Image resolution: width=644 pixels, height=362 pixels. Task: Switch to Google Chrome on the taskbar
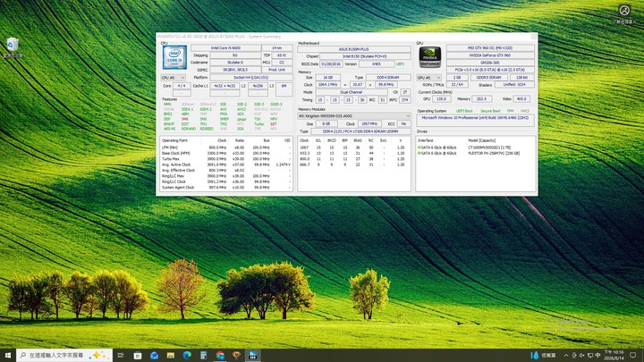(220, 355)
